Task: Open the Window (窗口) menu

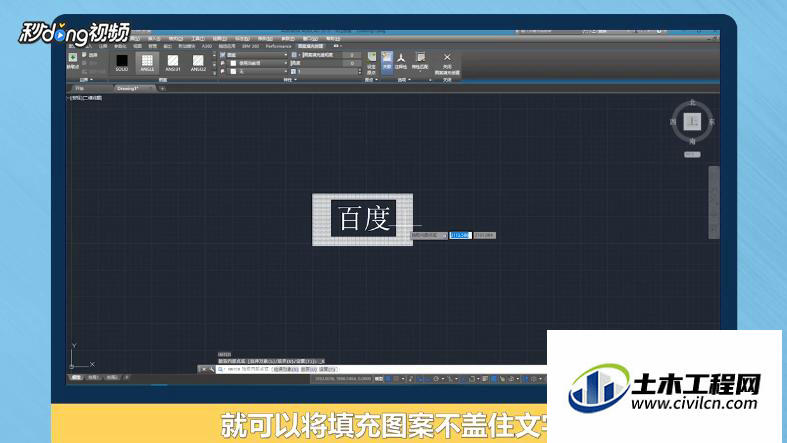Action: pyautogui.click(x=310, y=39)
